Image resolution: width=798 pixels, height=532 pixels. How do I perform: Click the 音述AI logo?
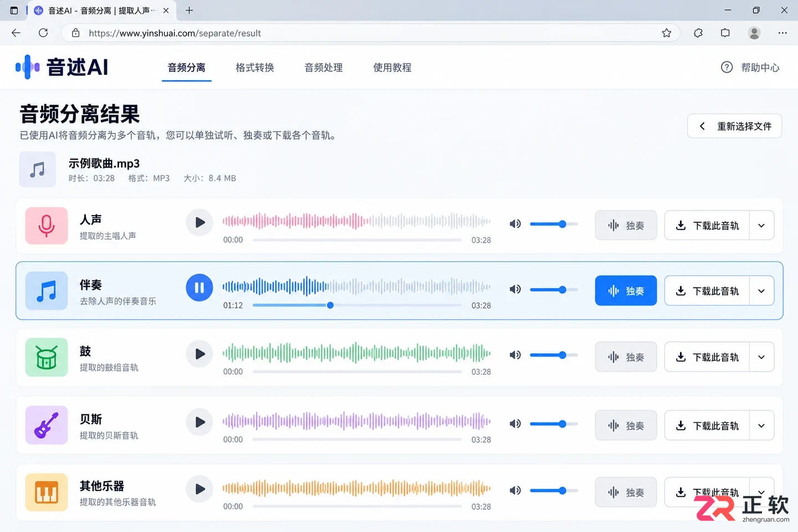point(62,67)
